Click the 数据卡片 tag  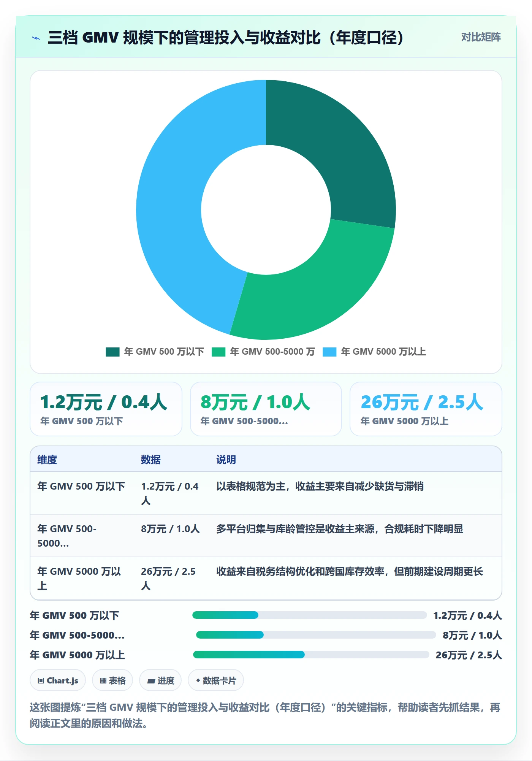click(x=216, y=680)
